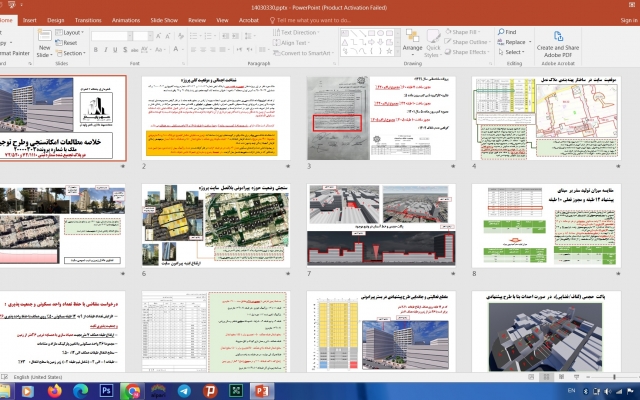Click the Quick Styles button
640x400 pixels.
433,43
